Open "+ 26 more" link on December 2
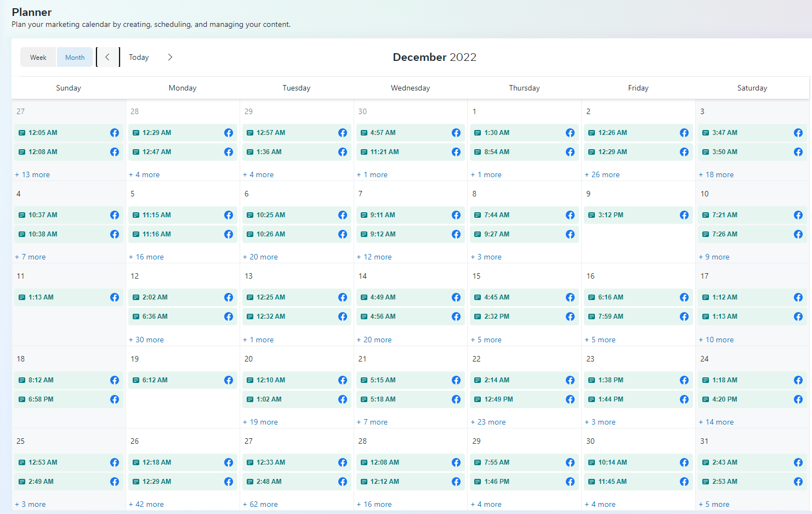812x514 pixels. [602, 174]
